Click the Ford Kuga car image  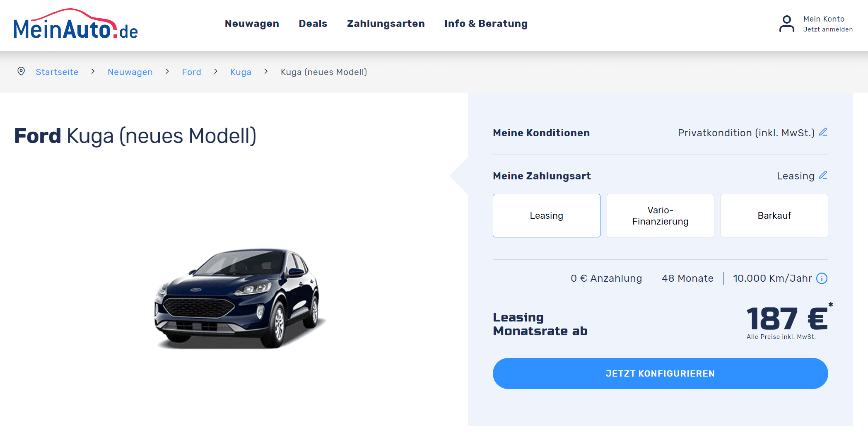coord(239,298)
